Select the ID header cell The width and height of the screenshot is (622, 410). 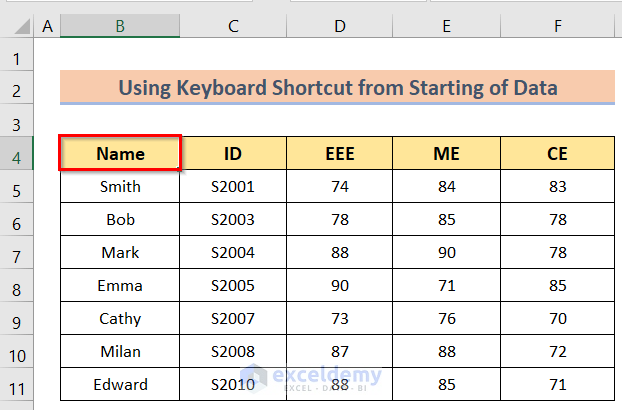coord(233,154)
